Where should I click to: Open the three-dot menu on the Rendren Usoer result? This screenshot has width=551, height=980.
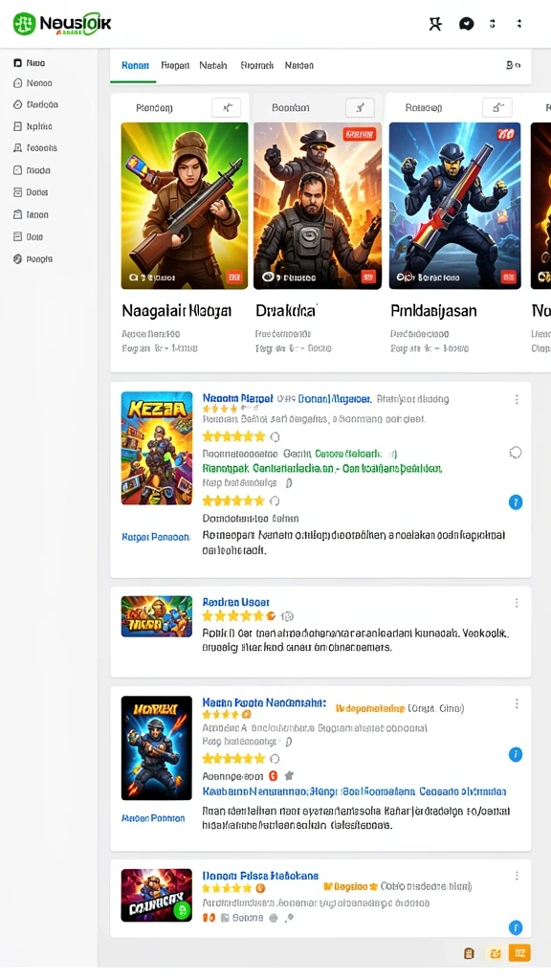tap(517, 603)
